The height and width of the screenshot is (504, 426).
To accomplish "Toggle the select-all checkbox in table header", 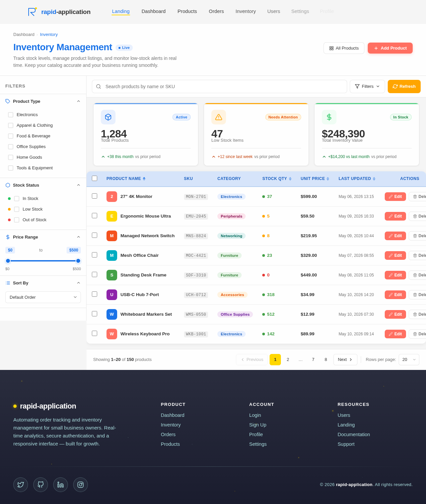I will (95, 178).
